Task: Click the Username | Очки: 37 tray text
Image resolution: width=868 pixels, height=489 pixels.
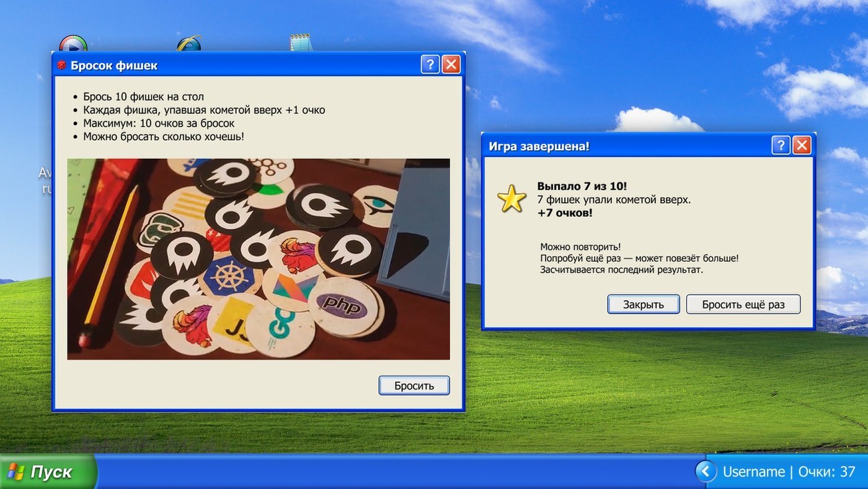Action: point(789,472)
